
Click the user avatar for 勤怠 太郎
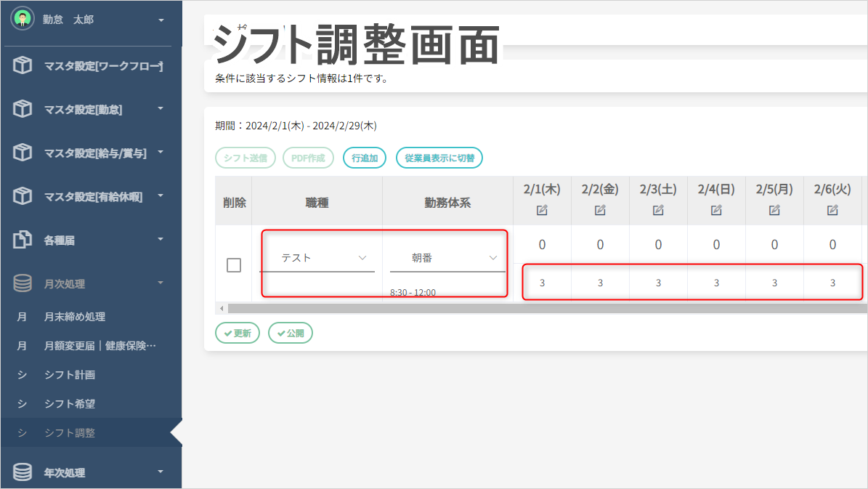tap(23, 20)
